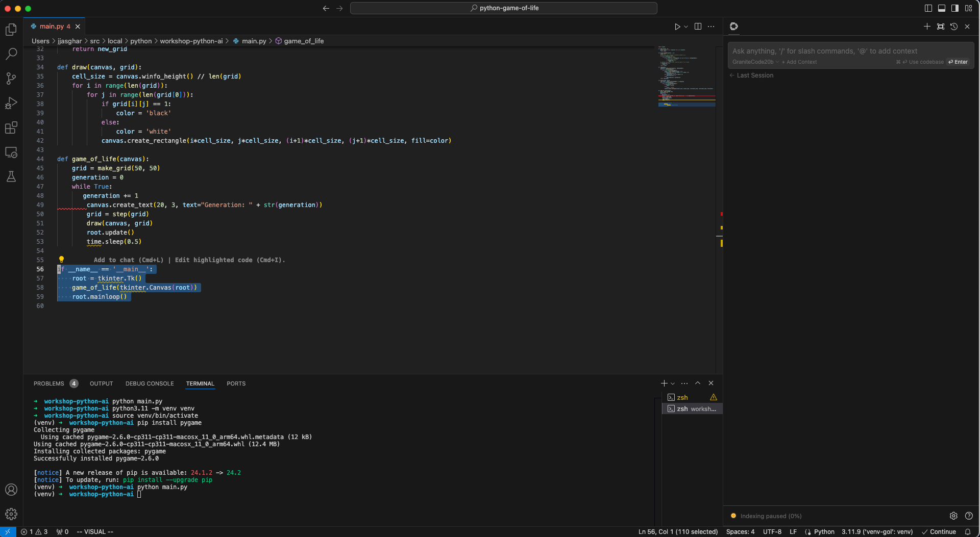Open terminal panel more actions ellipsis
This screenshot has height=537, width=980.
point(684,383)
